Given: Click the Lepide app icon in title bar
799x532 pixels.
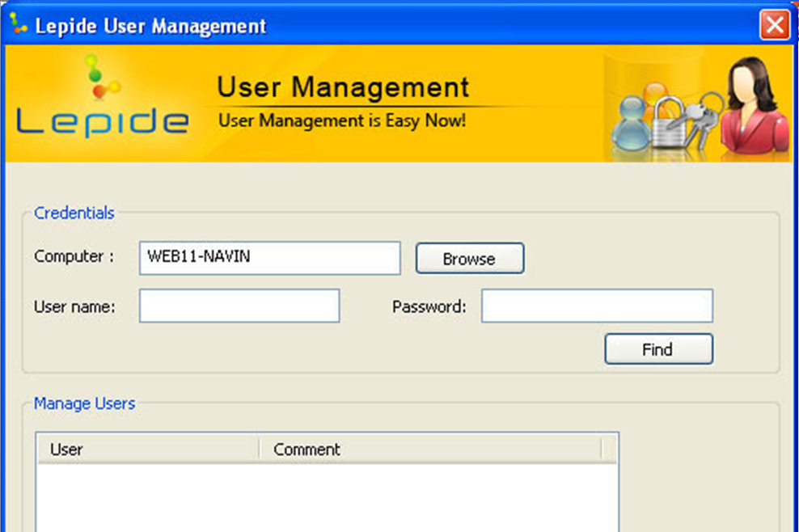Looking at the screenshot, I should pos(19,24).
